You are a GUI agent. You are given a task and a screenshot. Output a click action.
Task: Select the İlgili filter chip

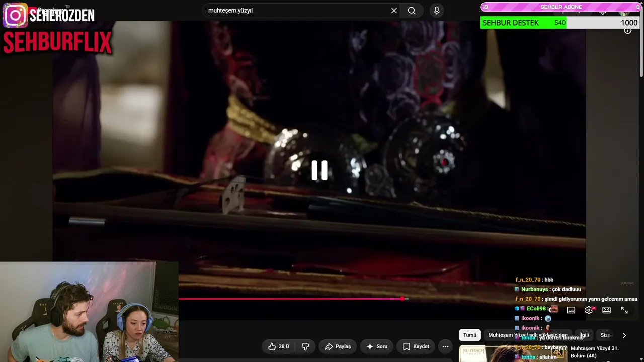(x=584, y=335)
